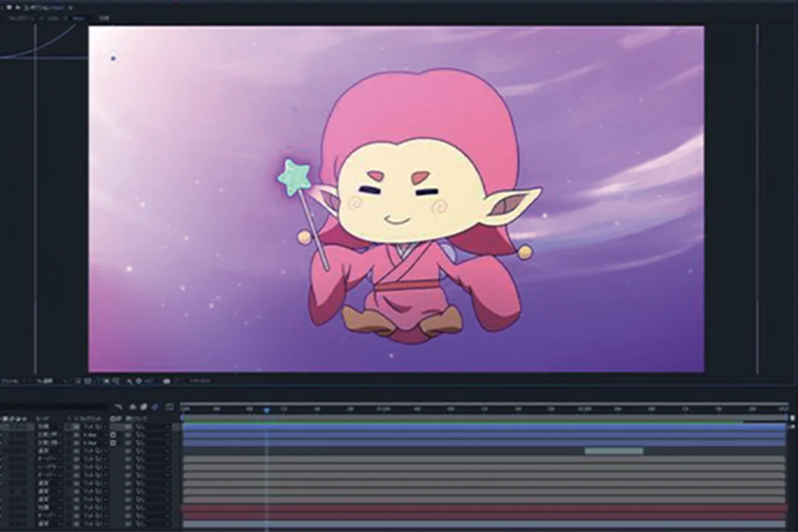The width and height of the screenshot is (798, 532).
Task: Click the Mode column header in timeline
Action: (x=41, y=418)
